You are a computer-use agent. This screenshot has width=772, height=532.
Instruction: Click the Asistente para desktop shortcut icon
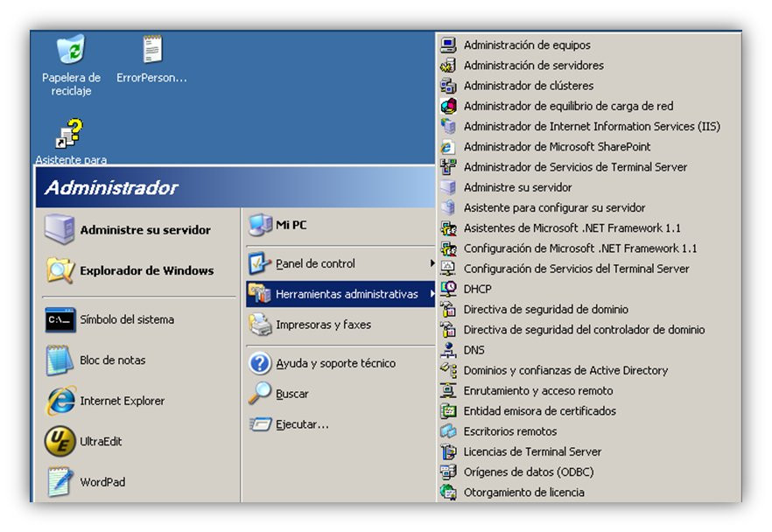click(x=69, y=133)
